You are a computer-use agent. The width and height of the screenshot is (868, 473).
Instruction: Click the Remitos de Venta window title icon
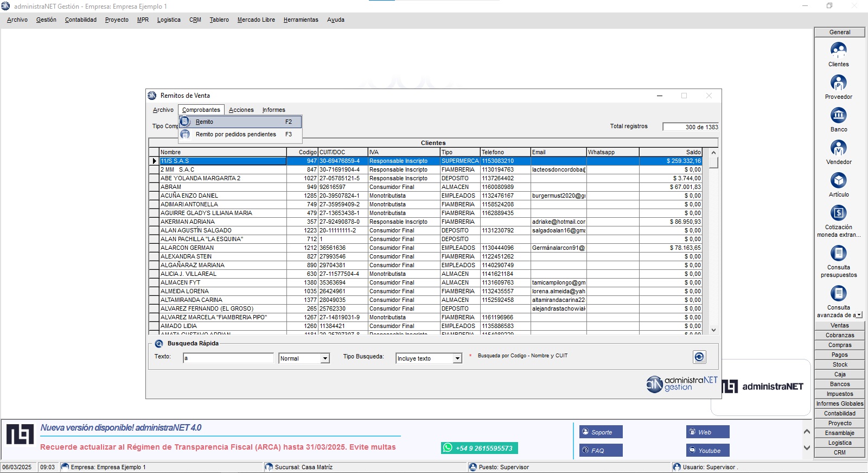152,96
